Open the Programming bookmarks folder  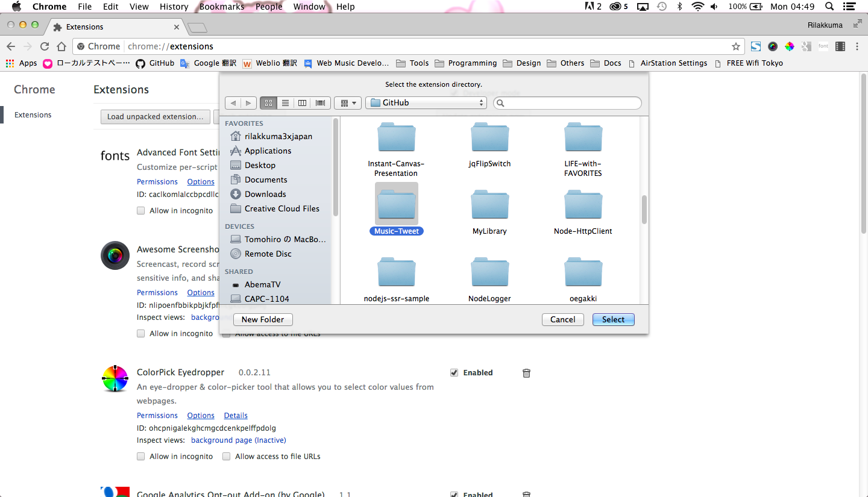click(465, 63)
